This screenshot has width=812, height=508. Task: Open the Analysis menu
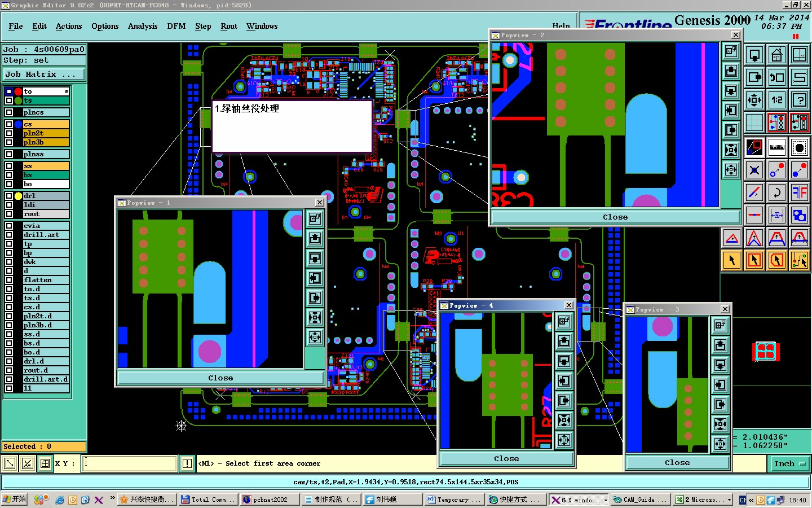click(x=143, y=26)
